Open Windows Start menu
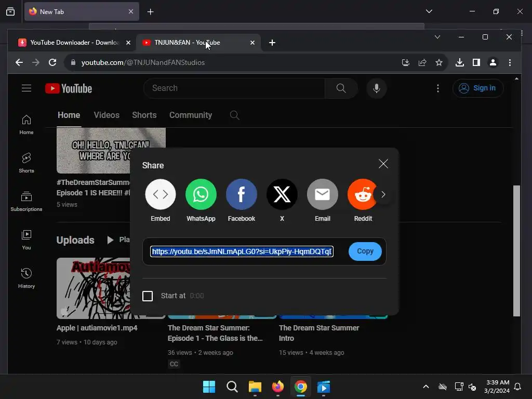The width and height of the screenshot is (532, 399). tap(209, 387)
